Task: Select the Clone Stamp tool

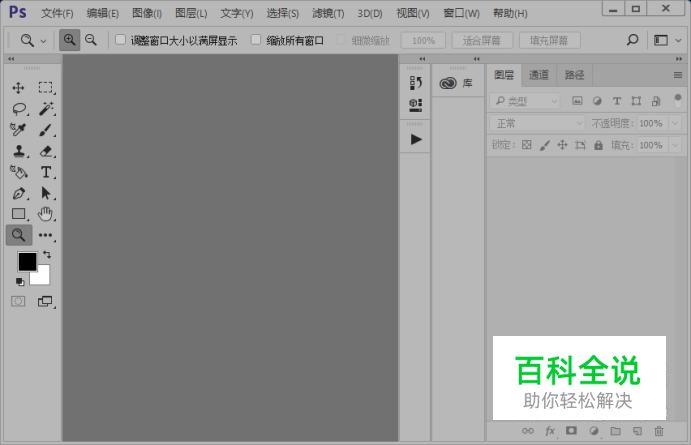Action: [19, 151]
